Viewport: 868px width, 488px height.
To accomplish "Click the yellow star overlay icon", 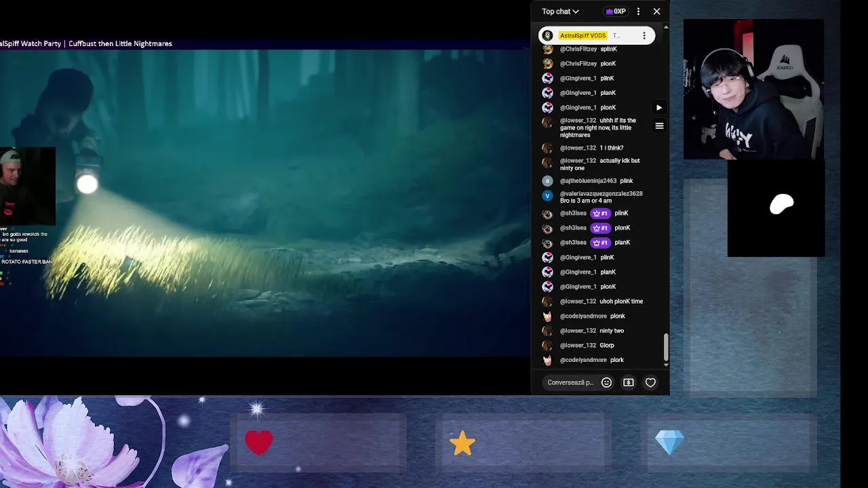I will 462,443.
